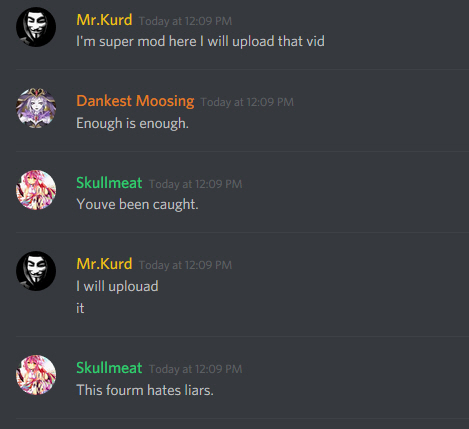Click Mr.Kurd's mask avatar beside "I will uploaud"
Viewport: 469px width, 429px height.
coord(36,271)
